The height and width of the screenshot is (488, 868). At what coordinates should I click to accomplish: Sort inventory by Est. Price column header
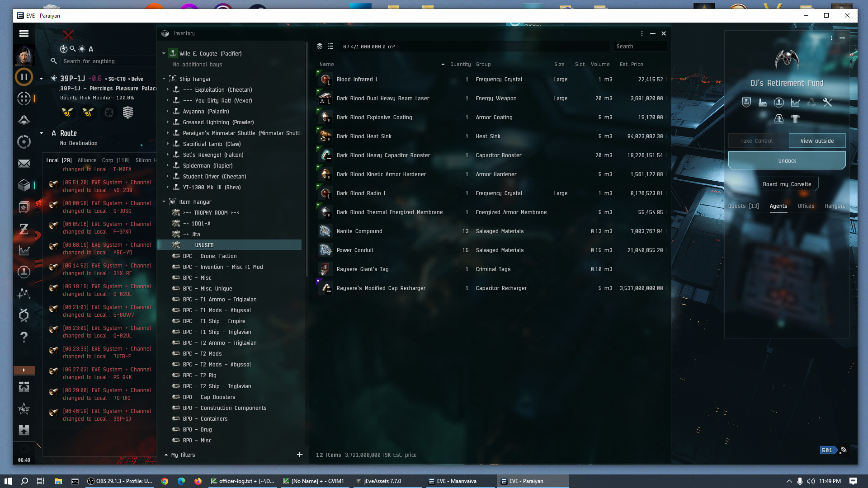631,64
